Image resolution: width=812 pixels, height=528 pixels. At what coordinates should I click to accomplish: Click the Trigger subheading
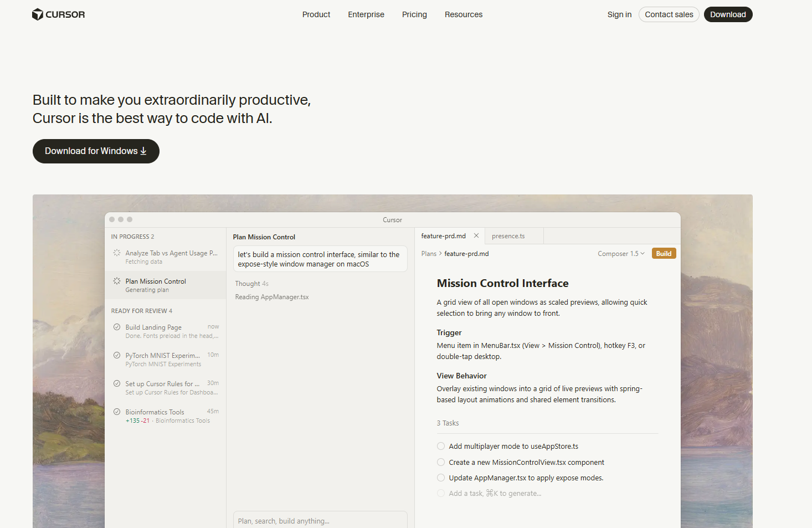pos(449,332)
